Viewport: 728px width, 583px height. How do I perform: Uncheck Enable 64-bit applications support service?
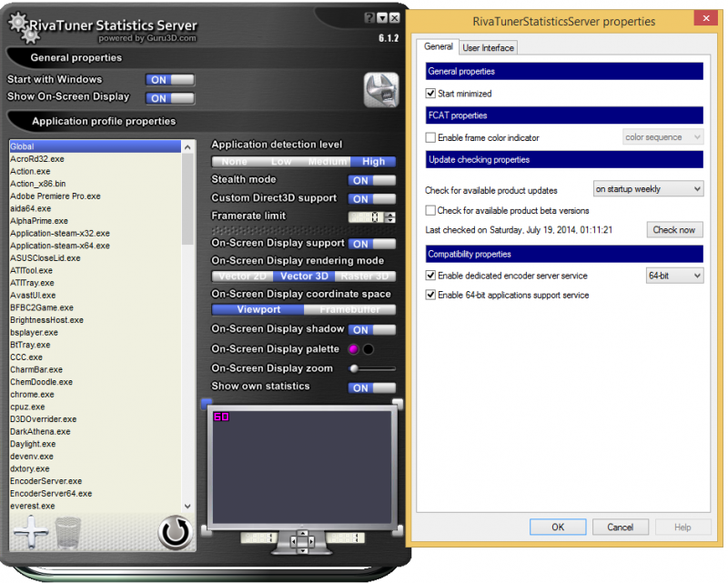tap(430, 295)
